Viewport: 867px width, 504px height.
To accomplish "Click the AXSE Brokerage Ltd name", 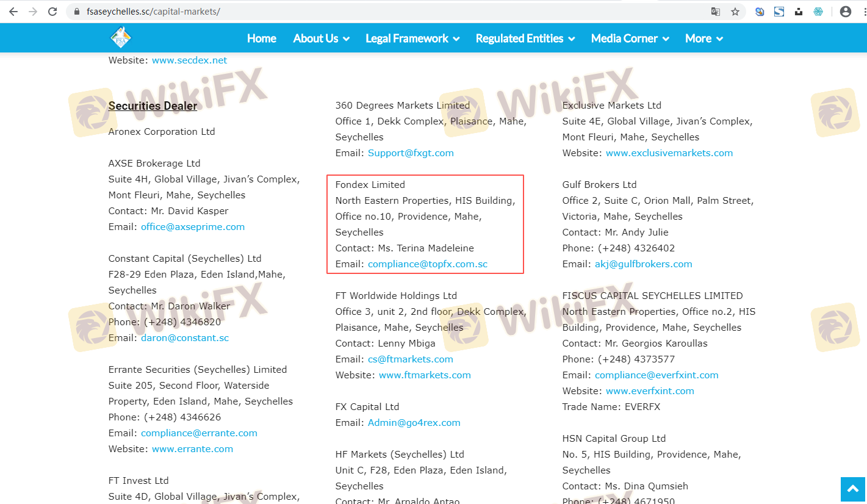I will pyautogui.click(x=154, y=164).
